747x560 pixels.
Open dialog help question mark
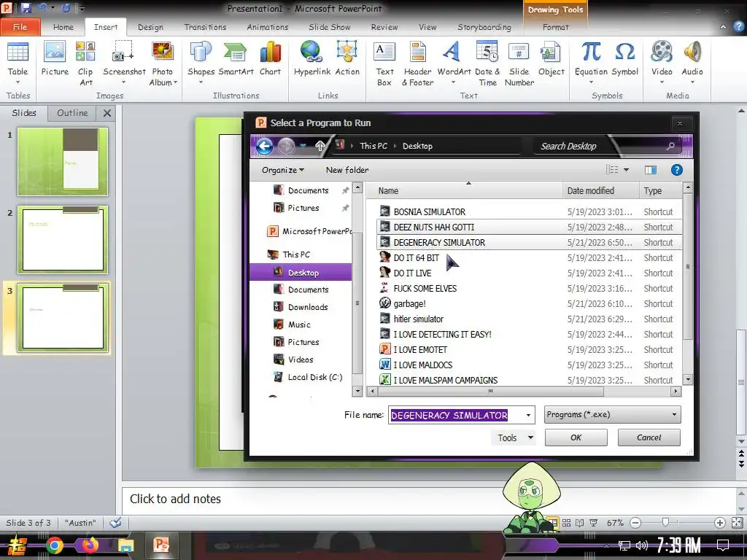(676, 170)
